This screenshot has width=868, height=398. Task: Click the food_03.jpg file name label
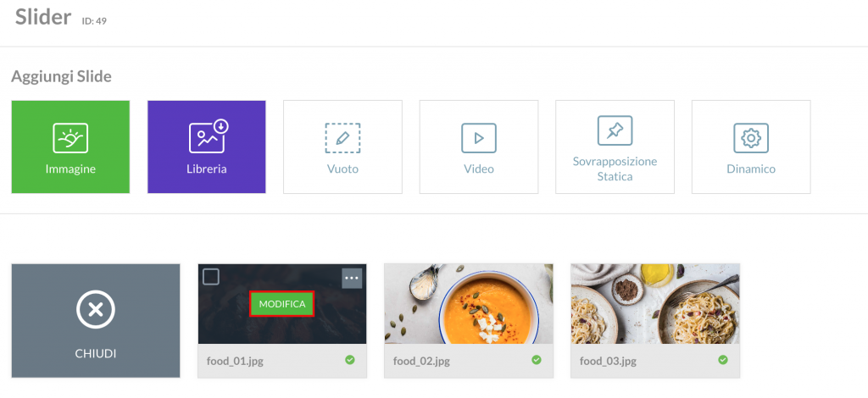(x=608, y=362)
